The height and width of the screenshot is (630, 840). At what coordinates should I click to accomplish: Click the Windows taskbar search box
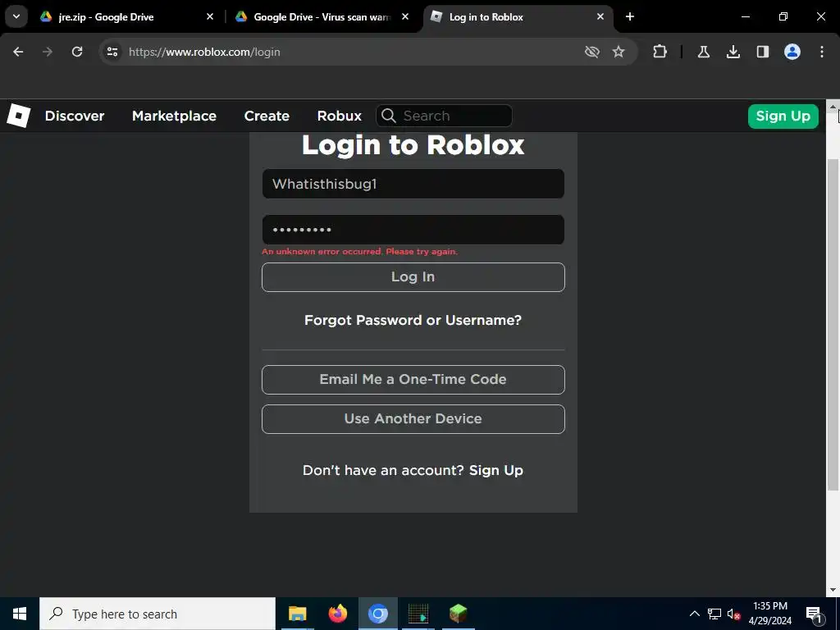[157, 614]
